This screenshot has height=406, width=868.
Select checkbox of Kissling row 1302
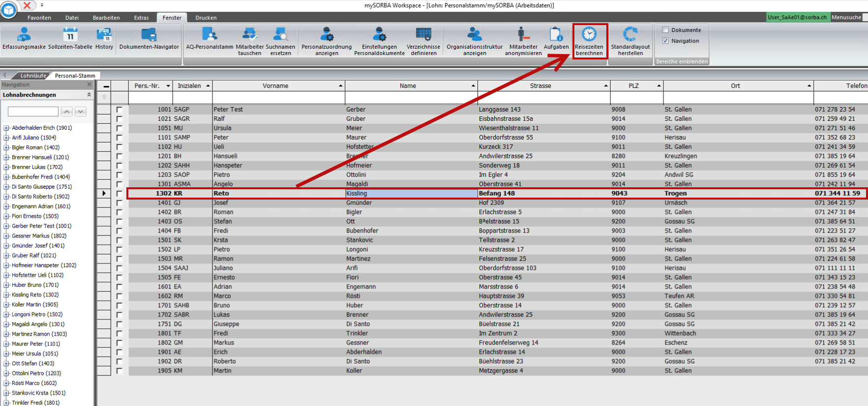point(119,194)
